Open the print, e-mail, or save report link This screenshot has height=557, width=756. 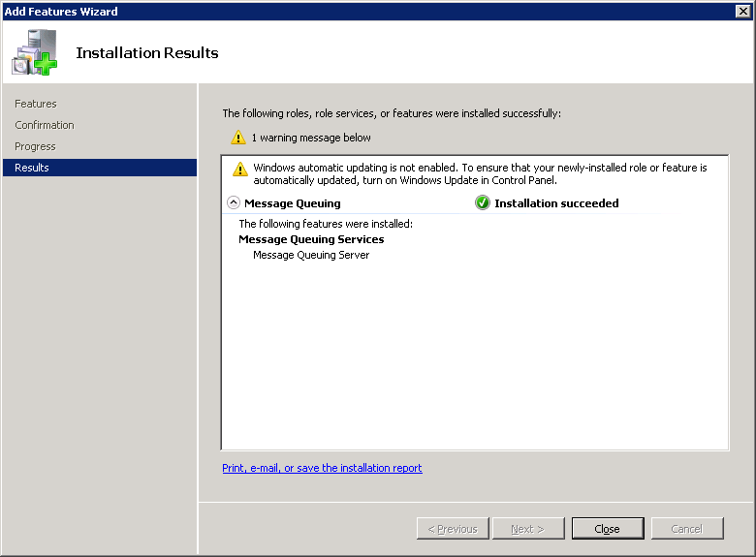(322, 468)
